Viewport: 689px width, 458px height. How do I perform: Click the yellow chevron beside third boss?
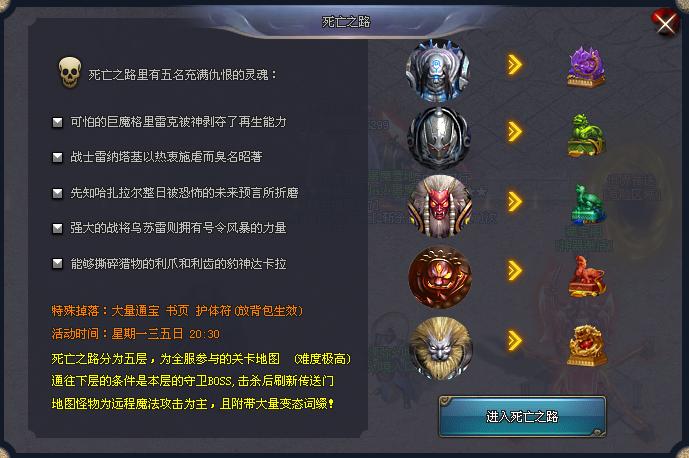(x=515, y=202)
